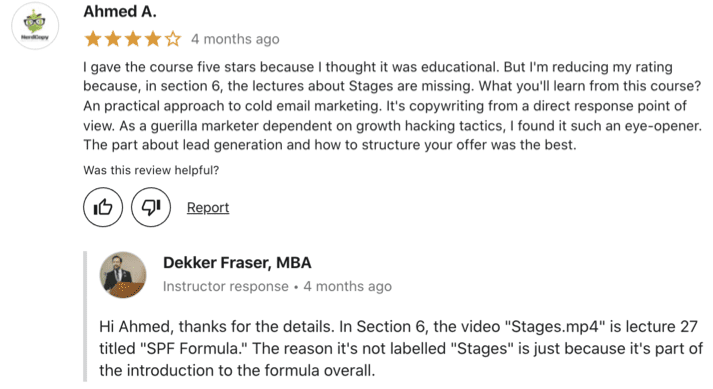This screenshot has height=389, width=713.
Task: Click the thumbs down not helpful button
Action: pyautogui.click(x=151, y=207)
